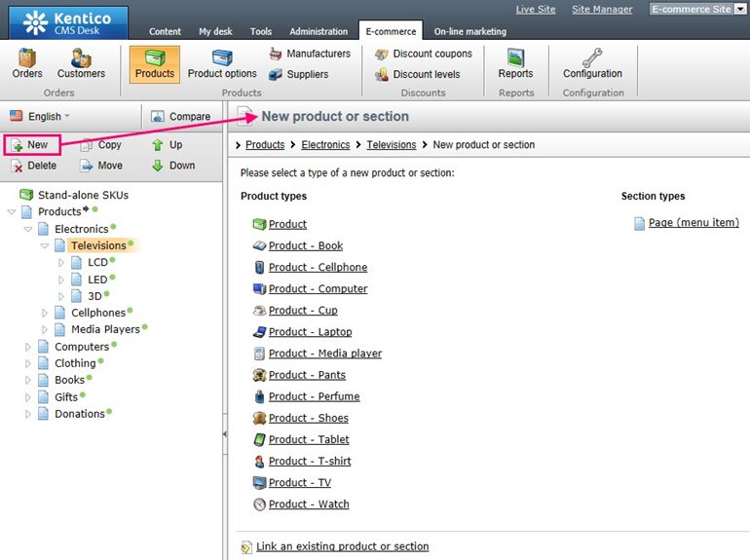Open the Reports icon
Viewport: 750px width, 560px height.
point(515,57)
